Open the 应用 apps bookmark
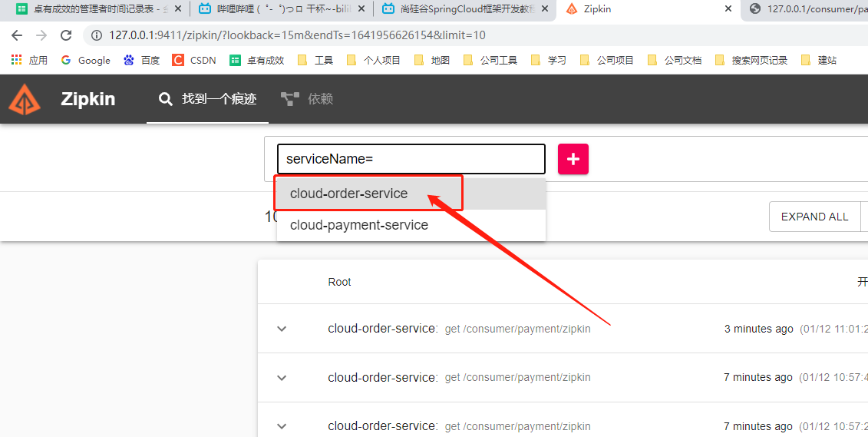Viewport: 868px width, 437px height. pyautogui.click(x=29, y=61)
